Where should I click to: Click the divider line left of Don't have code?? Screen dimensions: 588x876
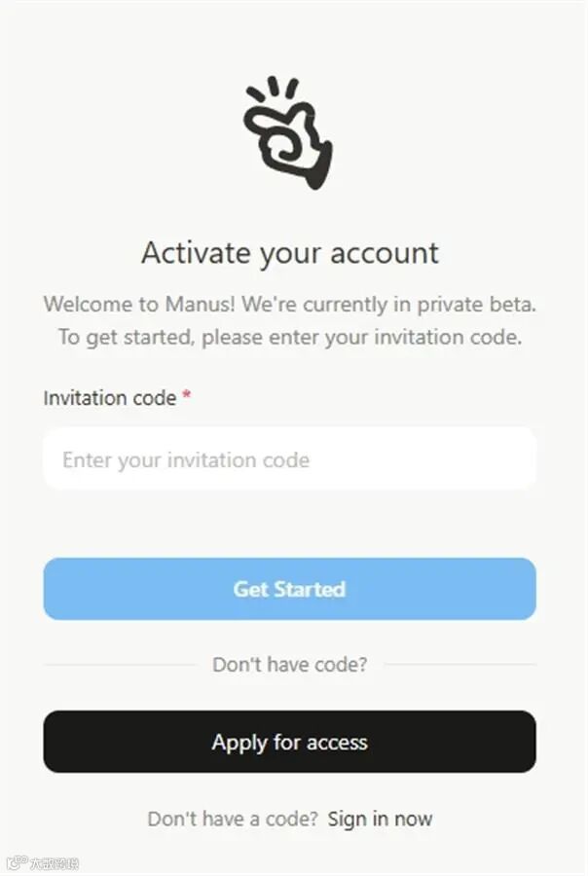click(120, 665)
